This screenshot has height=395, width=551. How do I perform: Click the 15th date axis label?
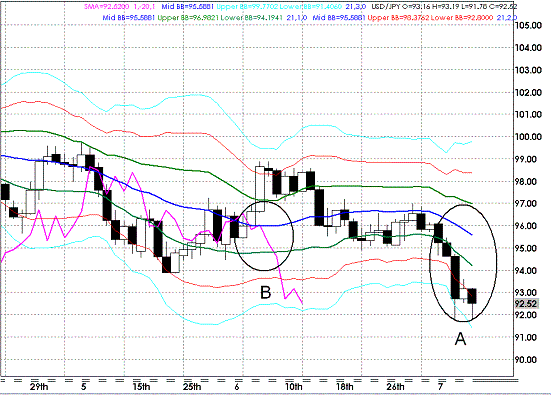coord(141,387)
